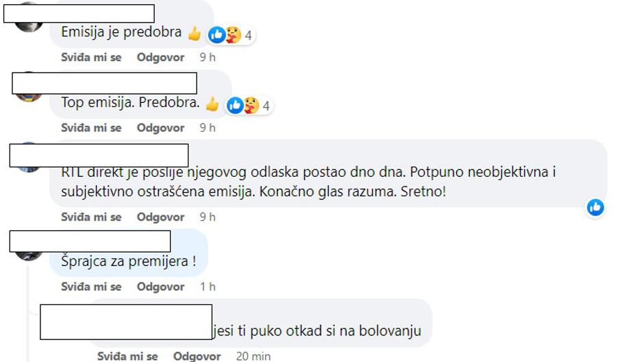Click reaction count '4' on 'Emisija je predobra'
Screen dimensions: 644x362
coord(248,36)
